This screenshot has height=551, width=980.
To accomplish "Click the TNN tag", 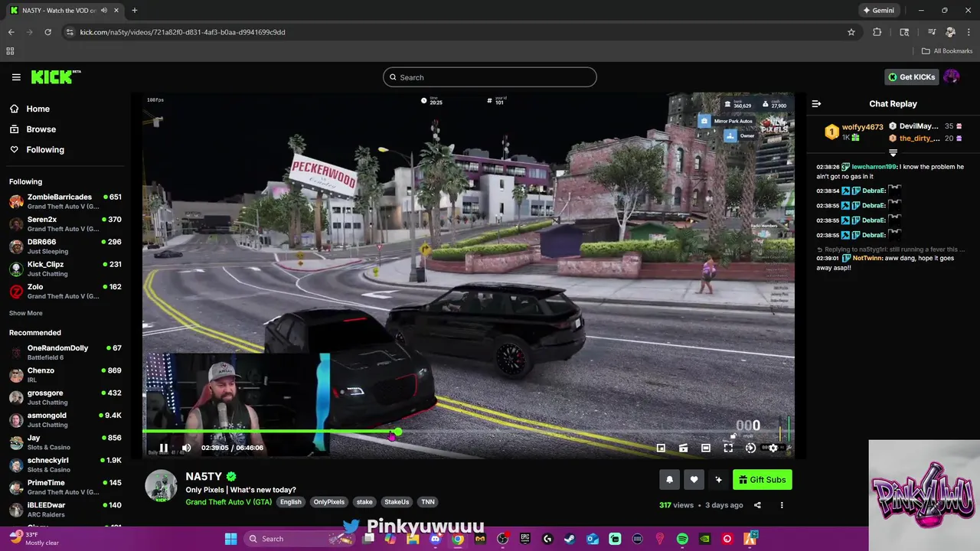I will pyautogui.click(x=428, y=502).
